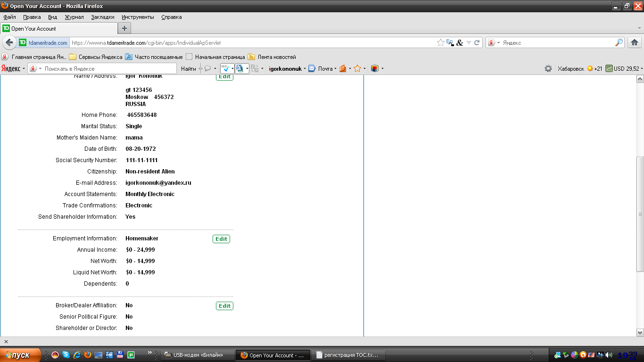Open the Часто посещаемые bookmark

(154, 57)
